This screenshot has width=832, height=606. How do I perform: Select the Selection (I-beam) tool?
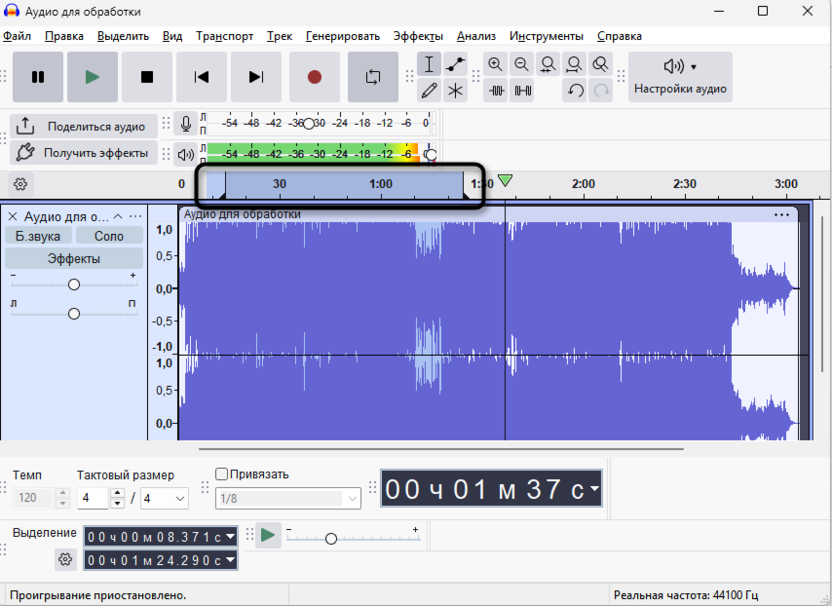coord(429,63)
